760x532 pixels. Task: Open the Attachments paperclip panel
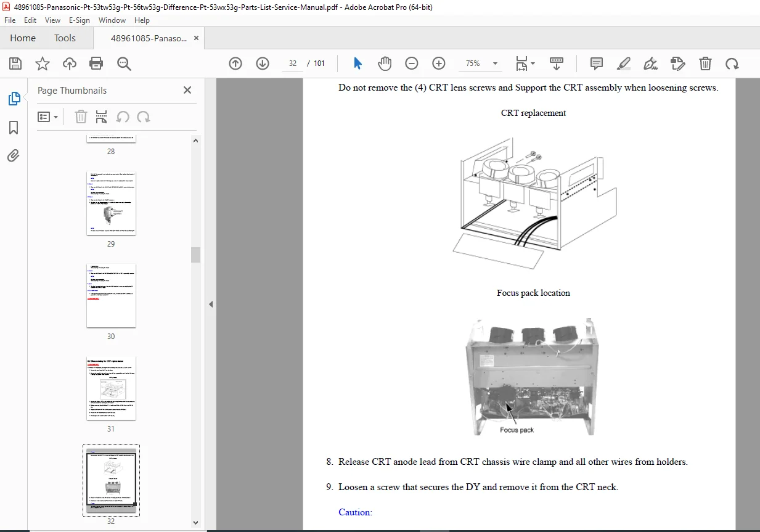point(14,155)
